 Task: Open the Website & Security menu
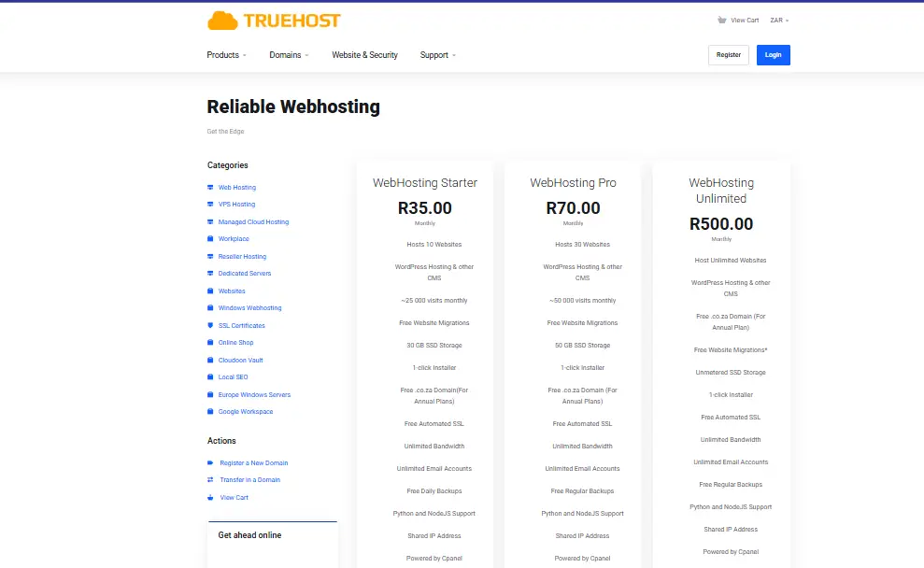364,55
